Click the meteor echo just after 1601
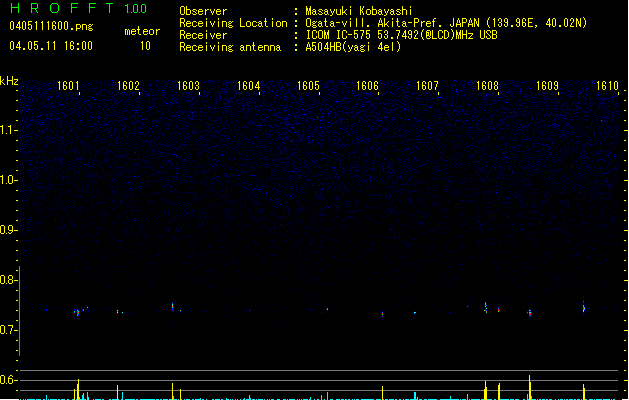Screen dimensions: 629x400 (77, 313)
